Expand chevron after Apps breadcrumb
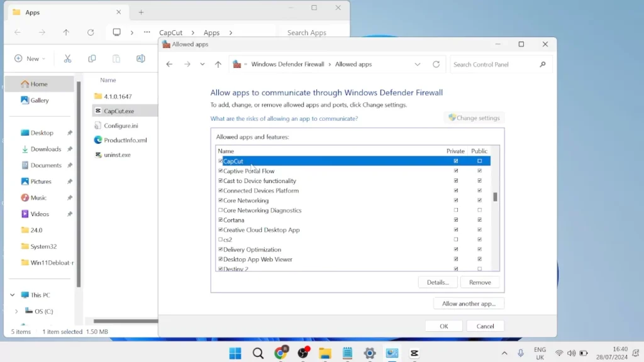Viewport: 644px width, 362px height. coord(231,33)
